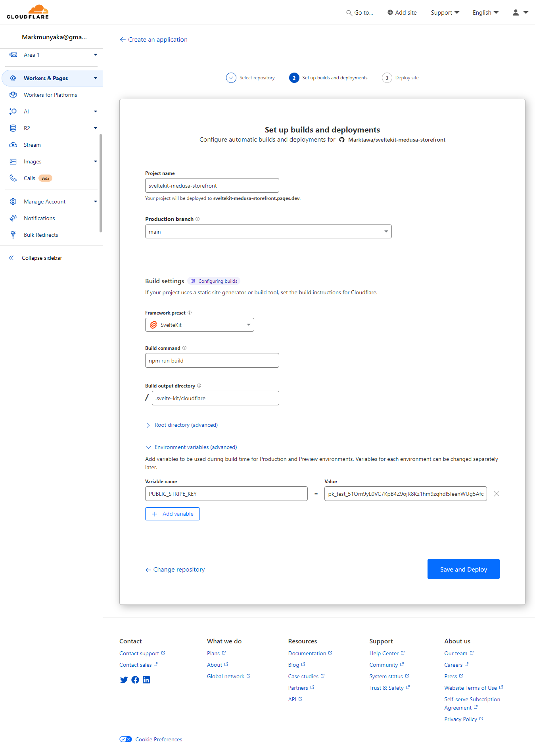The image size is (535, 756).
Task: Click the Area 1 envelope icon
Action: [13, 55]
